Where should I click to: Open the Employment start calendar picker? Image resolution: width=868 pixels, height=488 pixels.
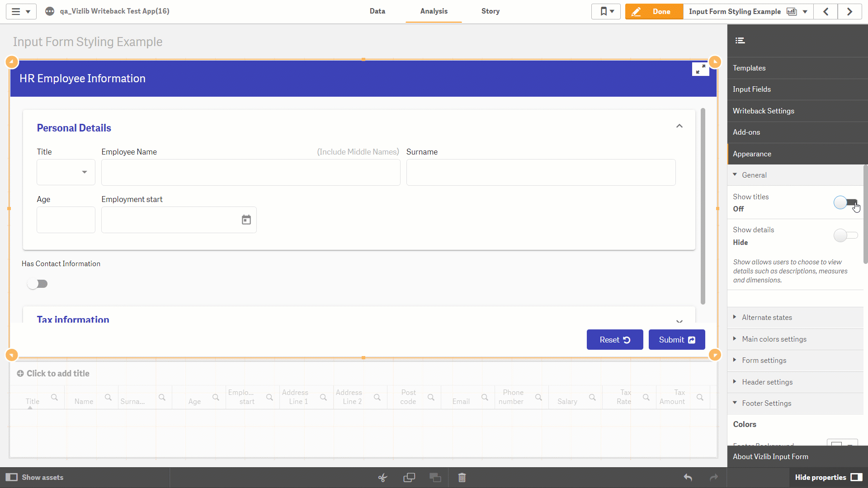246,220
